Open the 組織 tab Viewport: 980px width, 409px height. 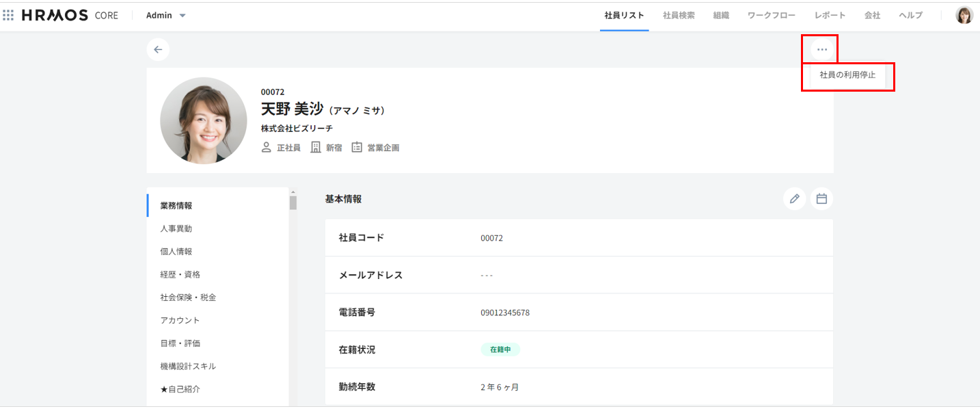721,15
